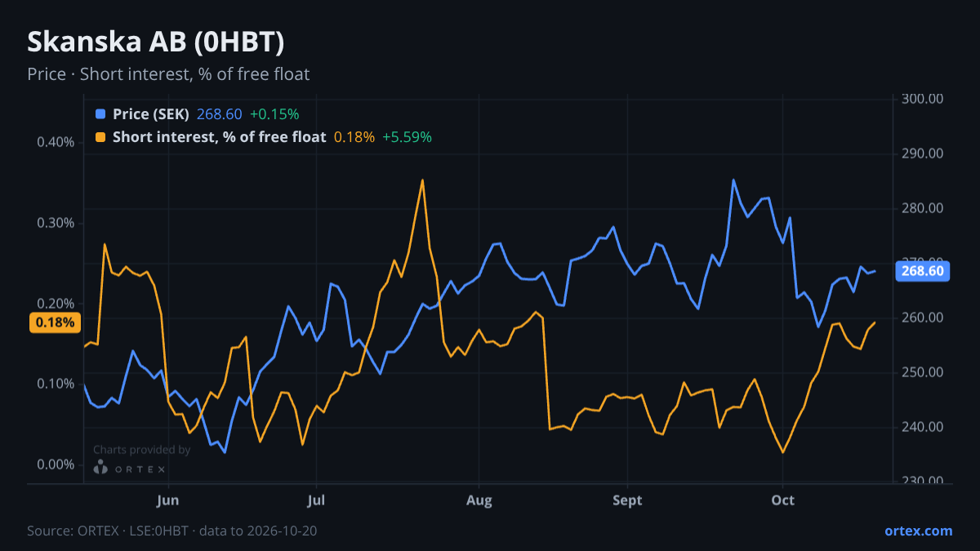Click the 240.00 right axis label
The height and width of the screenshot is (551, 980).
point(923,427)
